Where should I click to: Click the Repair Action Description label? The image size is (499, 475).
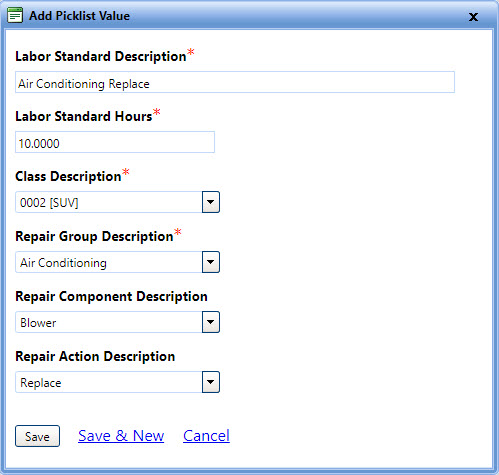95,356
